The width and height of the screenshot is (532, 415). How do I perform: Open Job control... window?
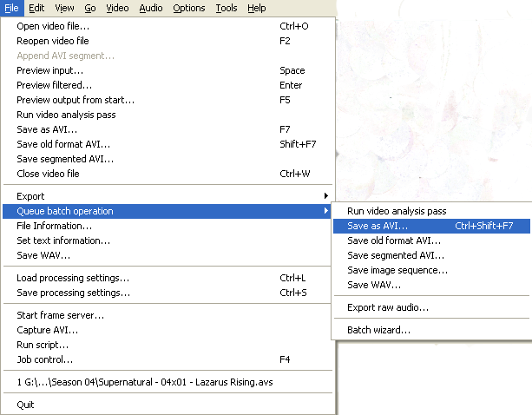pos(167,359)
